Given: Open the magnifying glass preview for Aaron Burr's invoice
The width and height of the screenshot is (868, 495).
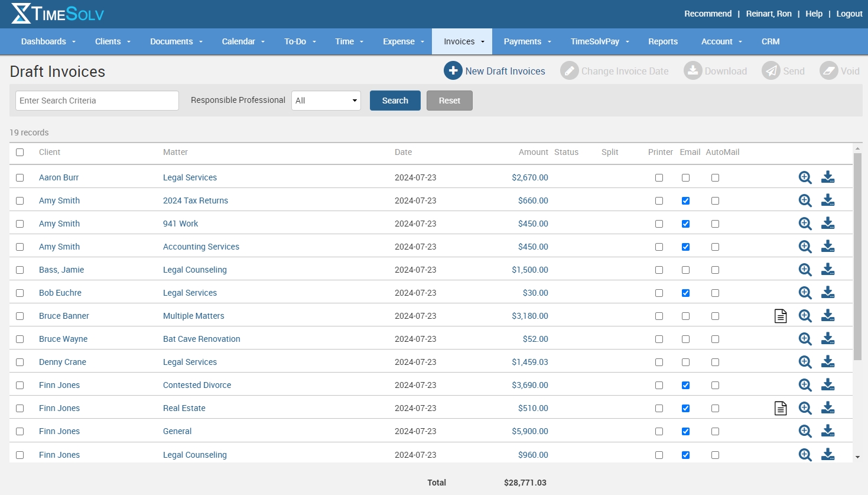Looking at the screenshot, I should tap(805, 177).
